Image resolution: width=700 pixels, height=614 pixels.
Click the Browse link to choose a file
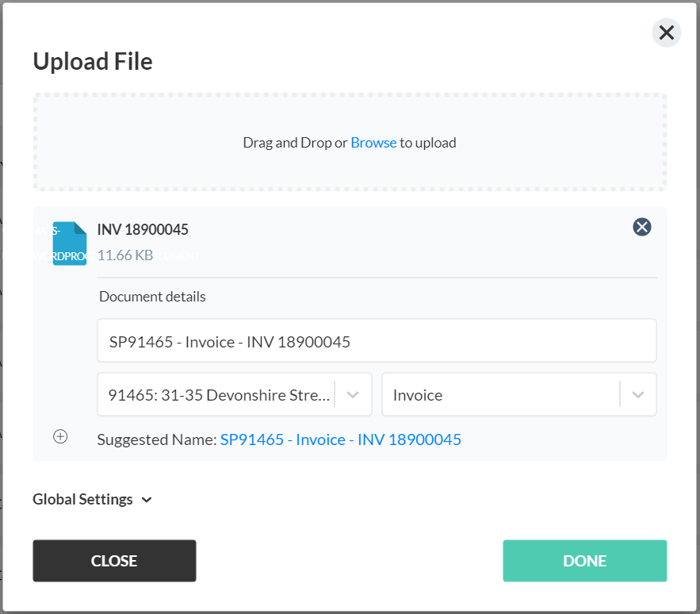pyautogui.click(x=373, y=143)
